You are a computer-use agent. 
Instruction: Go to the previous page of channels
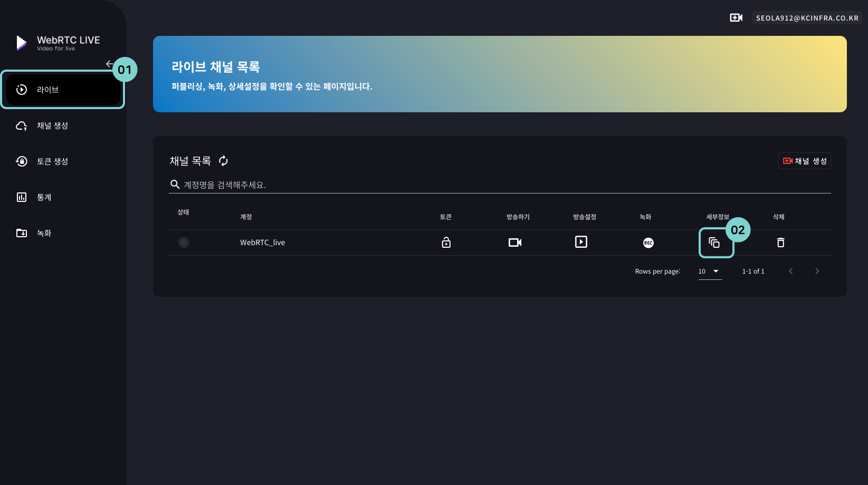coord(790,271)
